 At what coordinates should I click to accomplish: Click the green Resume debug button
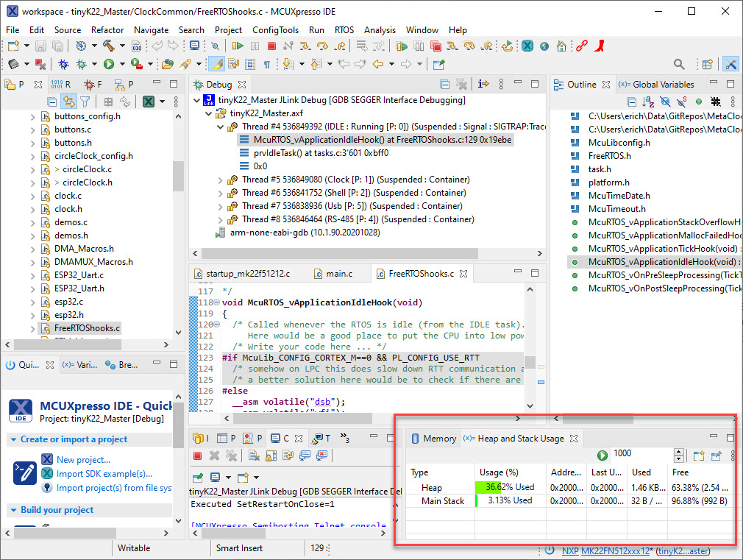point(237,46)
